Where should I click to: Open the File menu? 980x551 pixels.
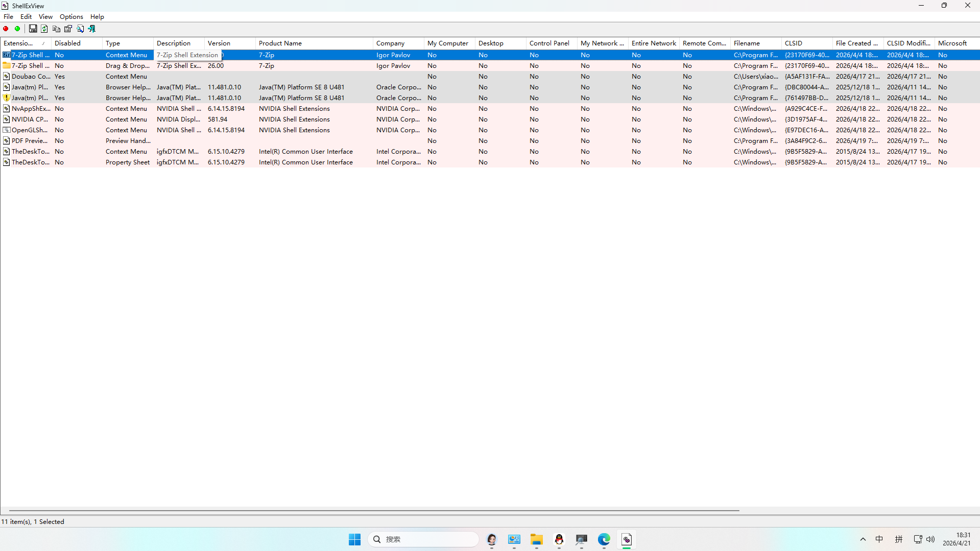pyautogui.click(x=8, y=17)
